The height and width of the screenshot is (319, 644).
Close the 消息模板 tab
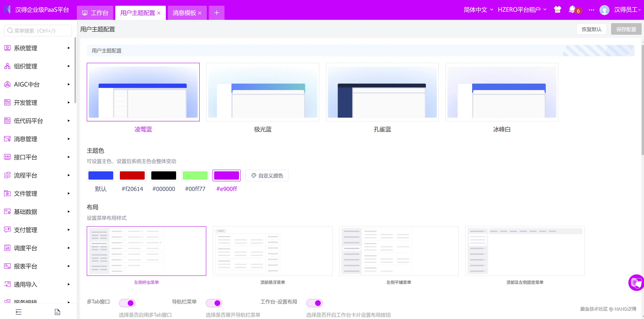pyautogui.click(x=200, y=13)
